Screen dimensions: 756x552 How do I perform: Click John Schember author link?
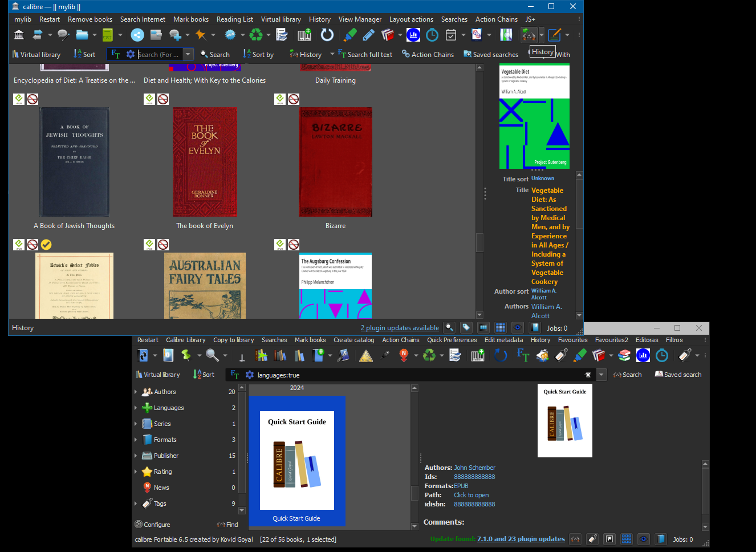(x=474, y=468)
